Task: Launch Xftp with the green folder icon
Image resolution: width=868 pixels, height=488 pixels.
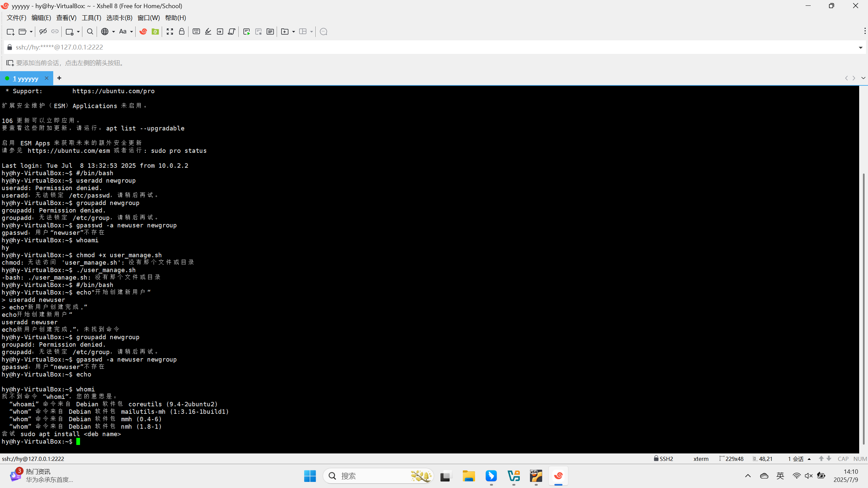Action: (155, 32)
